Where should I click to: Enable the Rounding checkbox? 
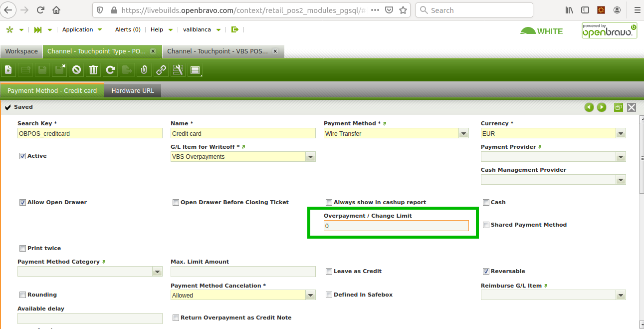(22, 295)
